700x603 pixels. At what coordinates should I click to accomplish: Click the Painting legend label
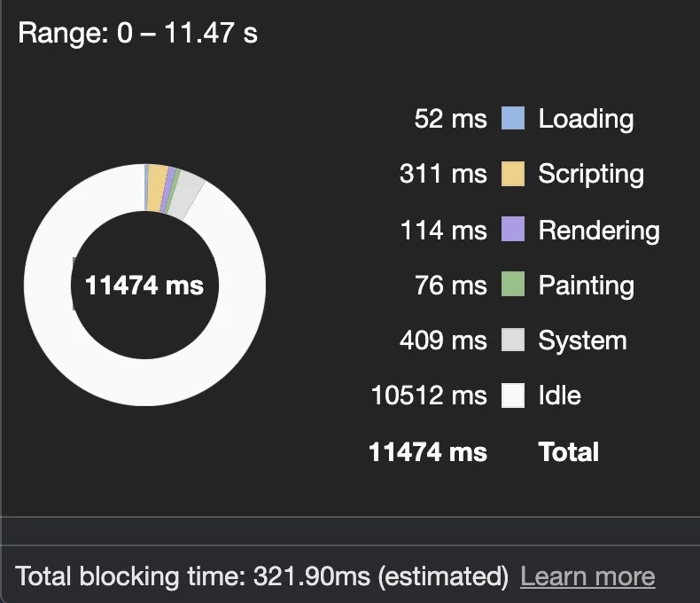point(586,285)
